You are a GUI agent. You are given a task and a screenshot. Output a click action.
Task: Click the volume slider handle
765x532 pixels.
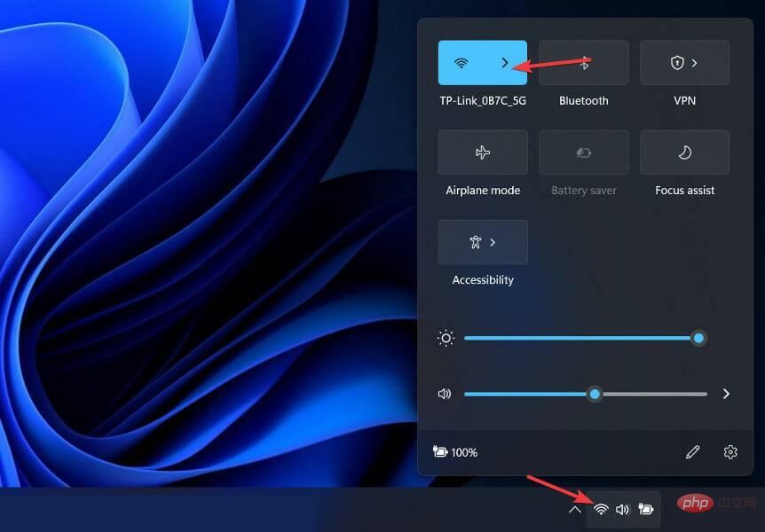click(x=595, y=394)
